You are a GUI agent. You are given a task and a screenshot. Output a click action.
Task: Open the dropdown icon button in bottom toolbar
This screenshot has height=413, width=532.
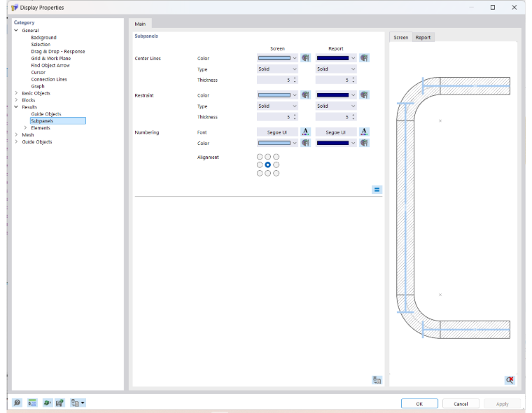(x=78, y=402)
